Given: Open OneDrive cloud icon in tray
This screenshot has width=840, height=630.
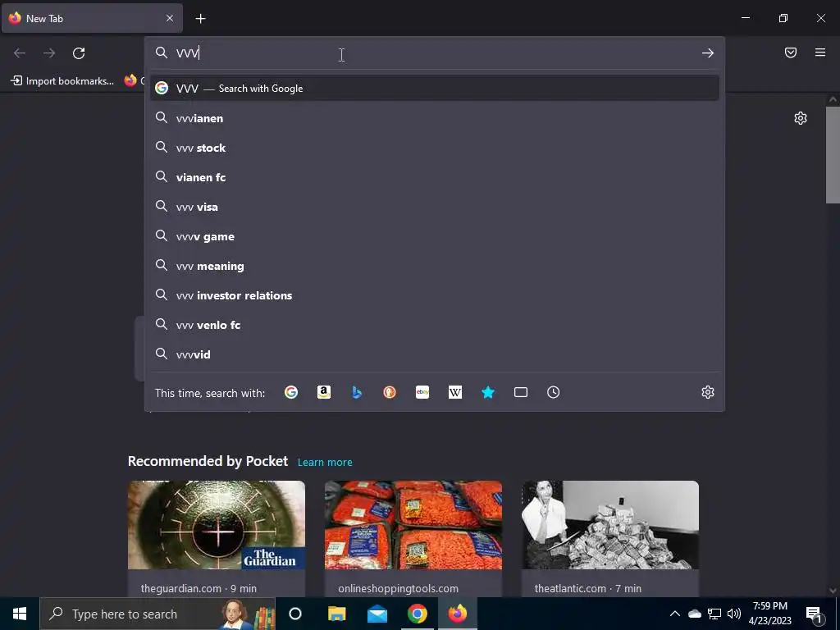Looking at the screenshot, I should 695,614.
